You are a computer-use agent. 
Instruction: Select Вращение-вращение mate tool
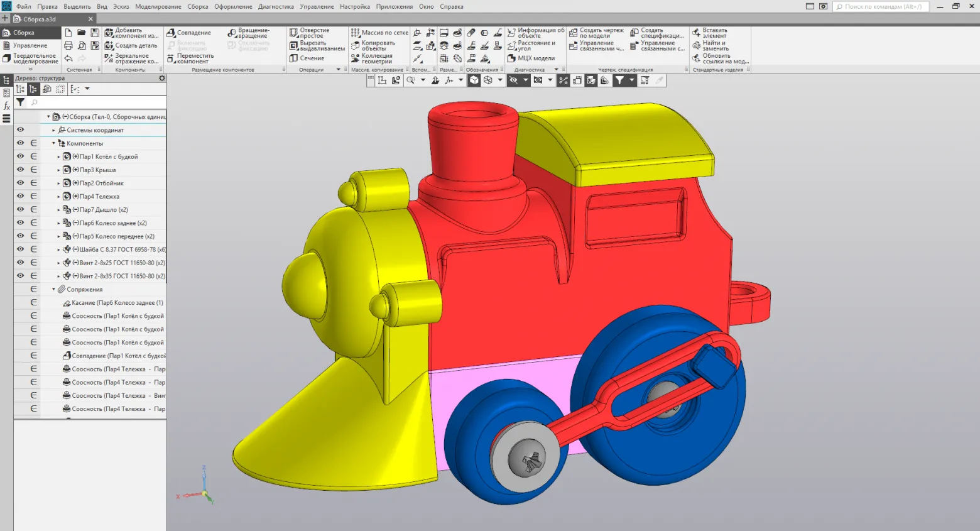tap(249, 33)
